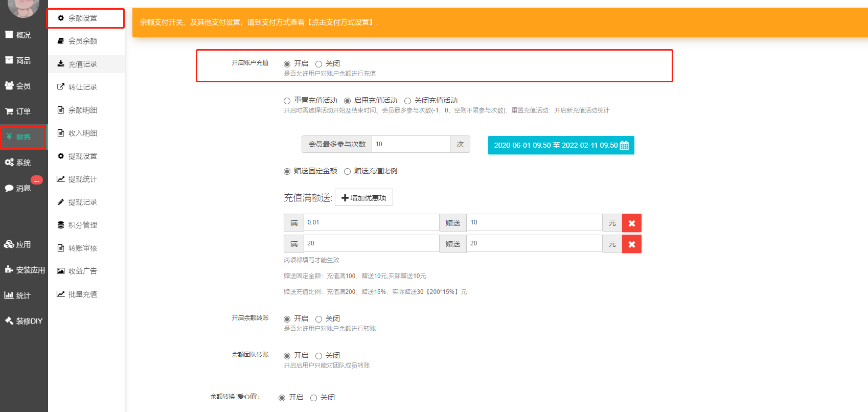Select 开启 for 余额团队转账
Screen dimensions: 868x412
click(287, 356)
